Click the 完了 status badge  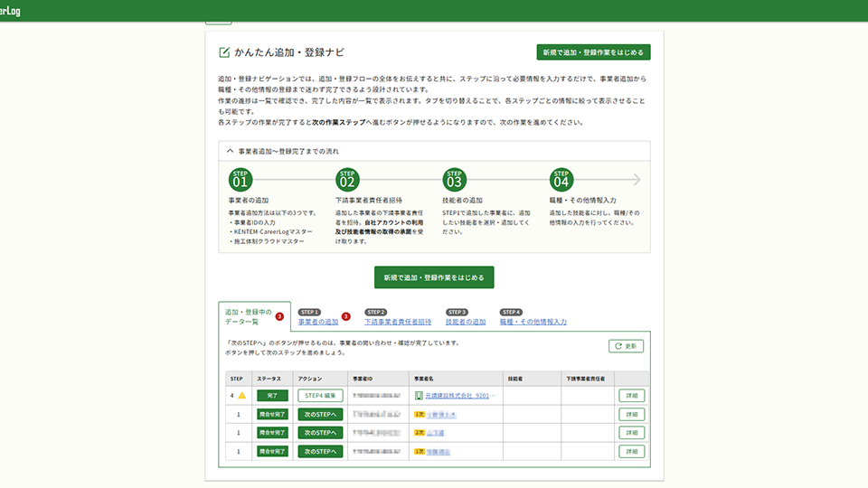pyautogui.click(x=272, y=396)
